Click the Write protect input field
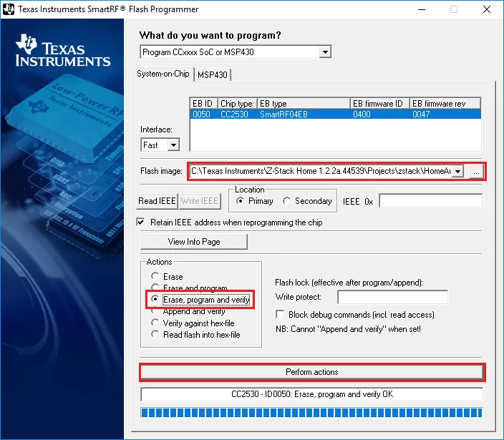 click(x=392, y=297)
